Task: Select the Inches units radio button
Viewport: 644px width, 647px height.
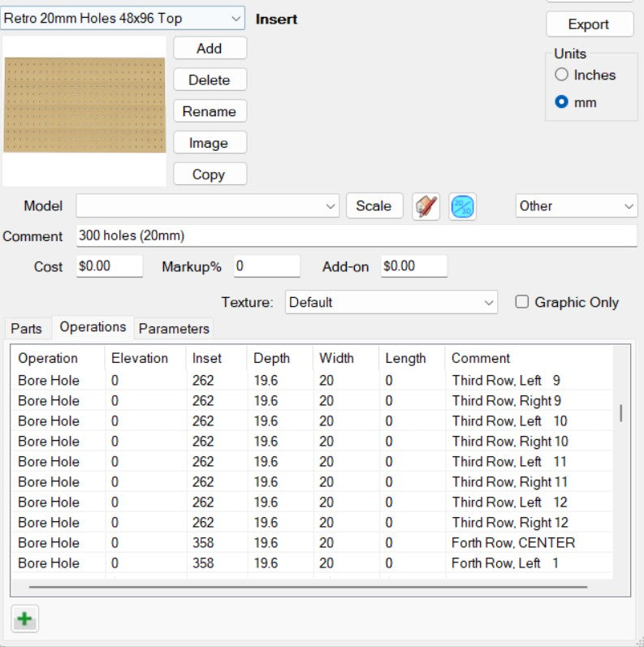Action: (561, 75)
